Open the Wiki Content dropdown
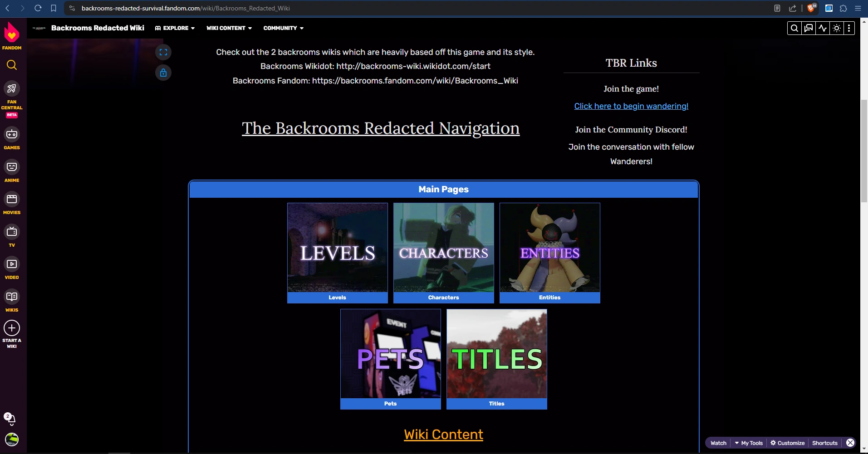 pyautogui.click(x=229, y=28)
